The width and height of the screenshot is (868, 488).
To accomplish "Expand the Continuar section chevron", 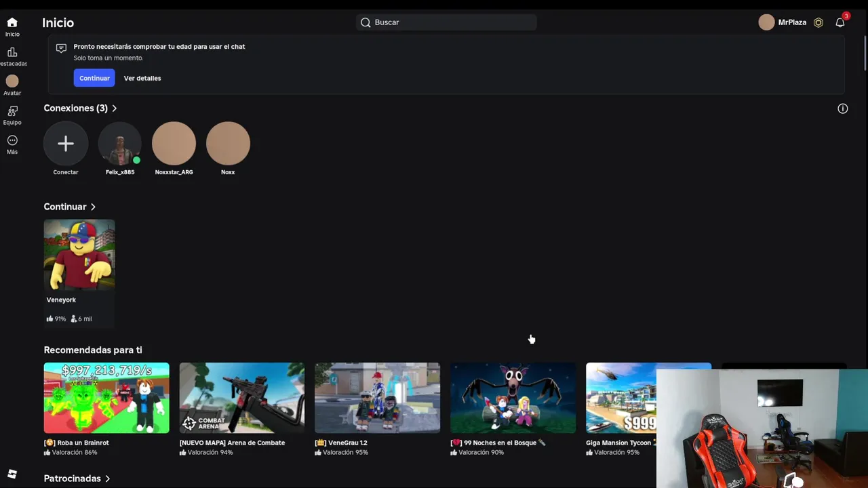I will [x=93, y=207].
